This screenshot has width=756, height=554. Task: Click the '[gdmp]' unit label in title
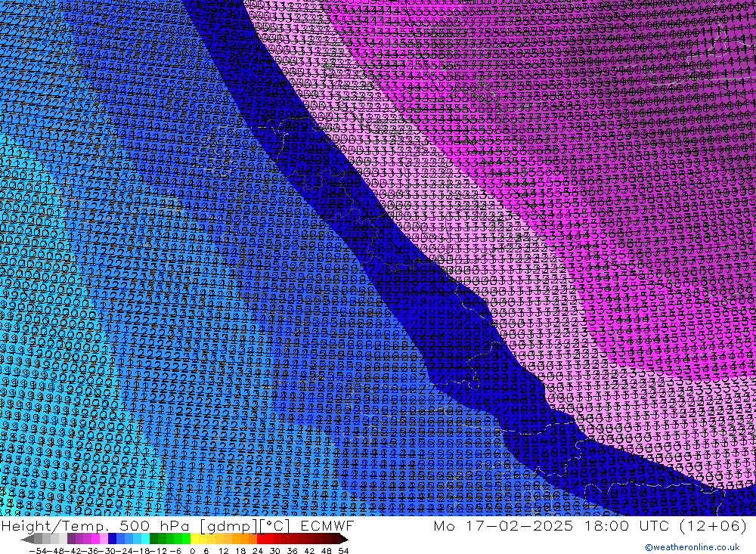(x=230, y=526)
